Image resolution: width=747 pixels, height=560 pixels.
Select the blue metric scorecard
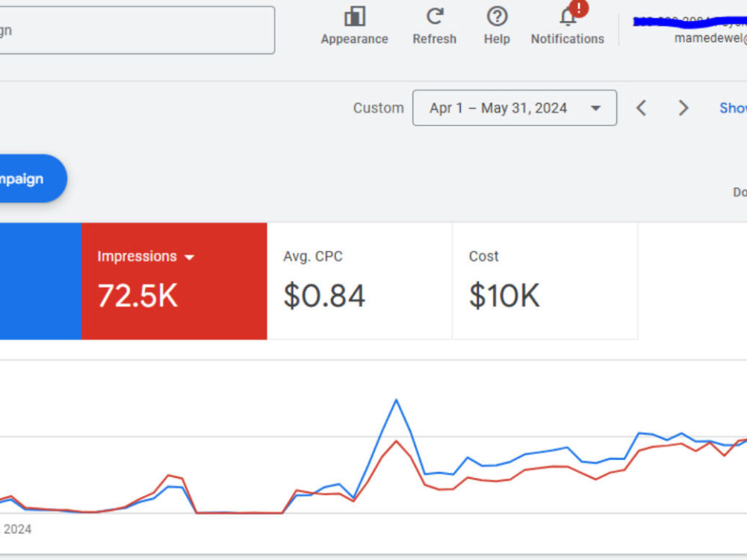click(x=40, y=281)
